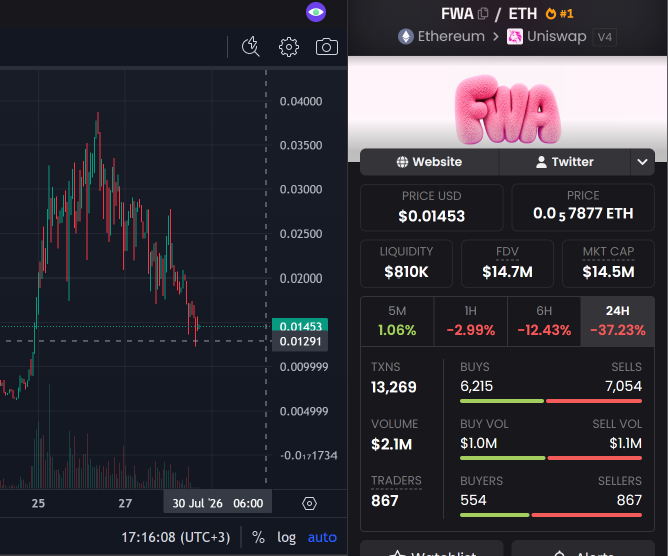Click the 30 Jul '26 06:00 time label
This screenshot has height=556, width=668.
[218, 503]
